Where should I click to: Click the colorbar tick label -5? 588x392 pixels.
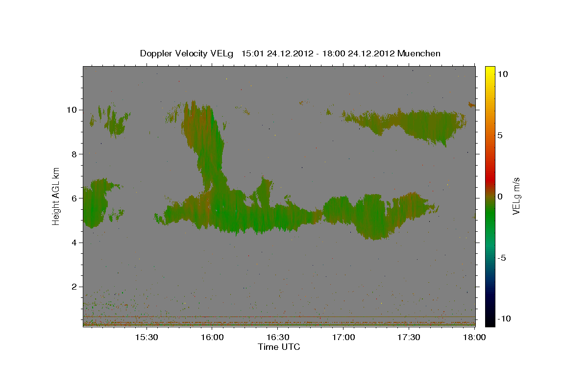pos(502,258)
